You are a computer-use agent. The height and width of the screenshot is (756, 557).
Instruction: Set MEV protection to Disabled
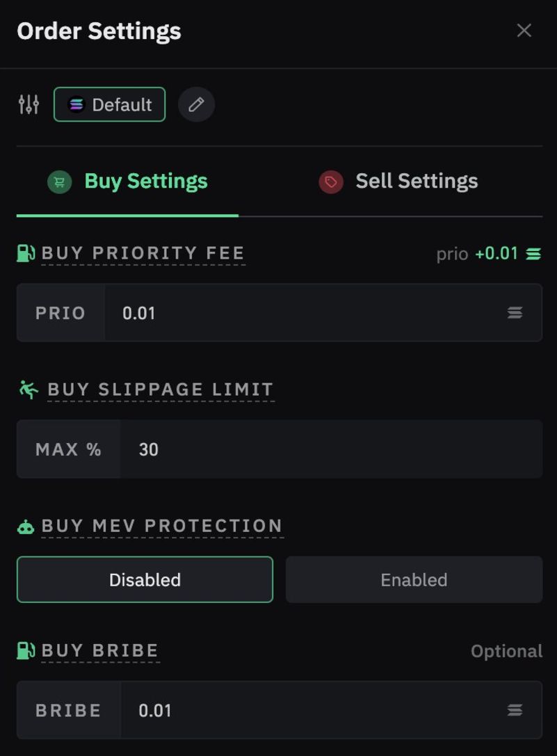tap(145, 579)
